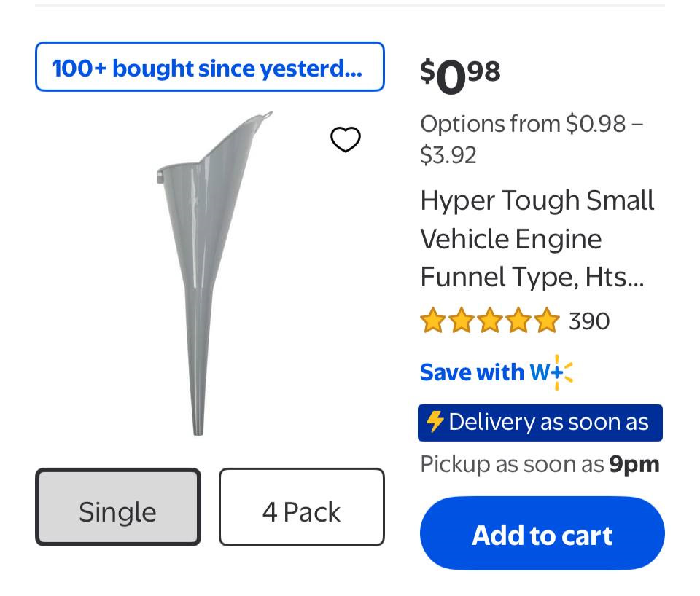This screenshot has height=596, width=700.
Task: Click the second rating star
Action: (461, 321)
